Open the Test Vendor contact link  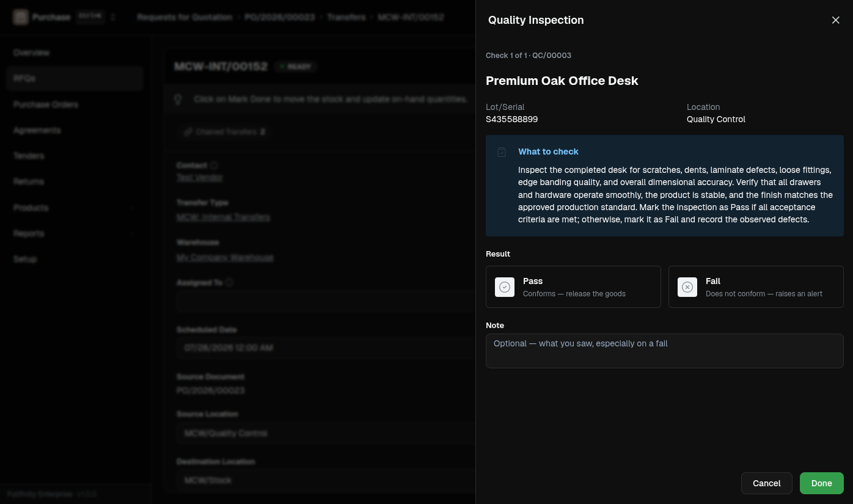point(199,178)
